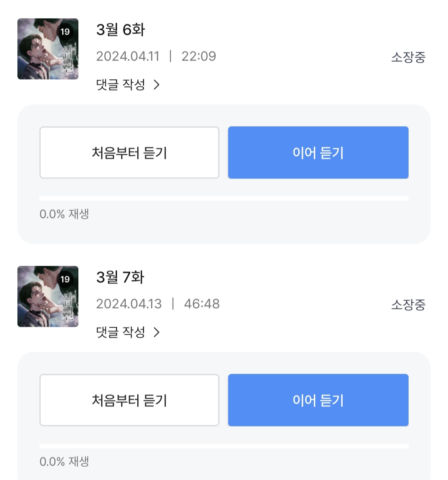The height and width of the screenshot is (480, 448).
Task: Click the chevron next to 댓글 작성 for 3월 7화
Action: pyautogui.click(x=157, y=332)
